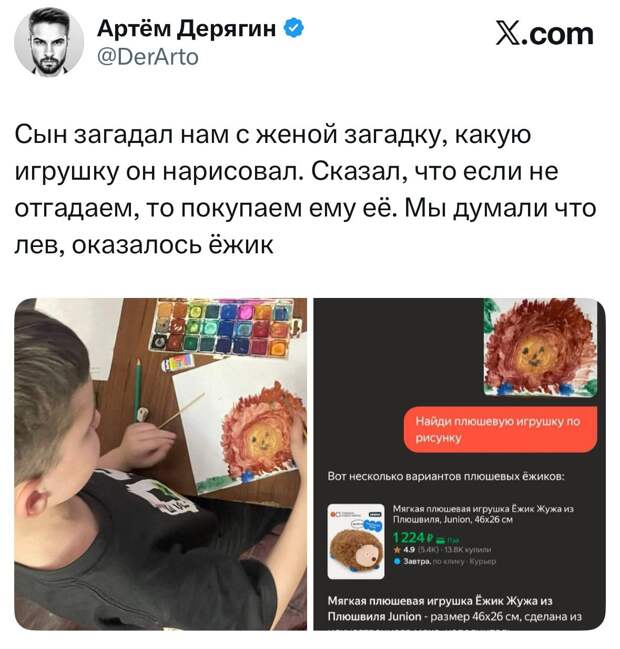Open right screenshot with plush hedgehog results
620x649 pixels.
point(460,464)
